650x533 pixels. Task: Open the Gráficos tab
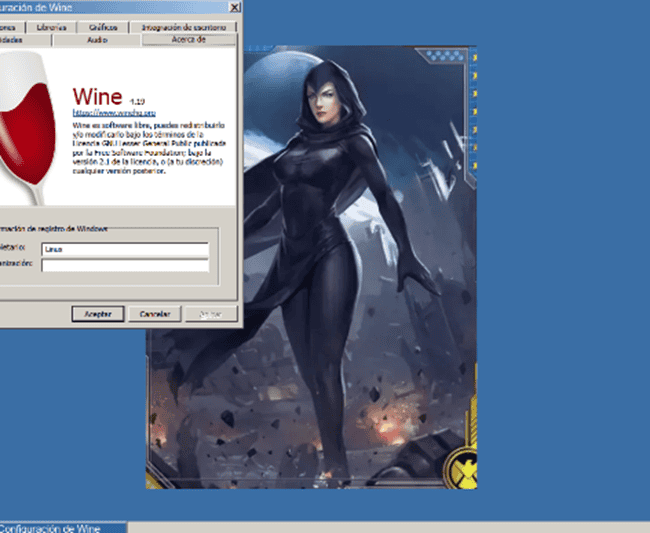pos(102,28)
